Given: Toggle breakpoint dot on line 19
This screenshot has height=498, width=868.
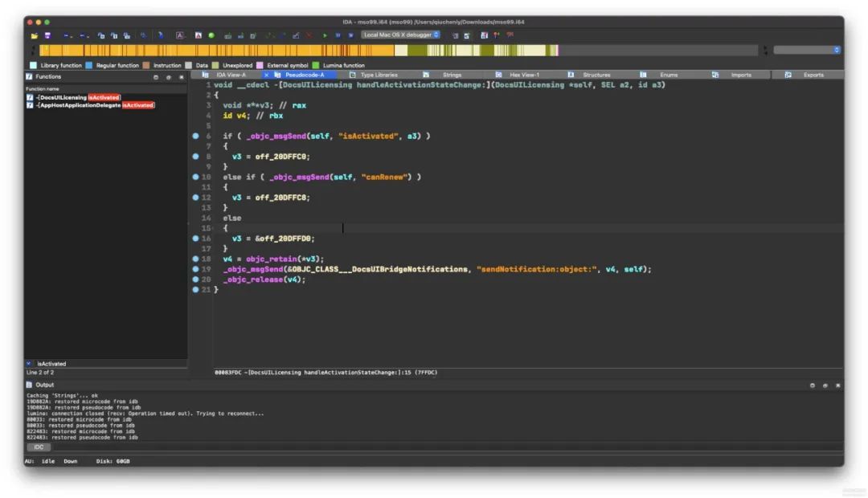Looking at the screenshot, I should (x=195, y=269).
